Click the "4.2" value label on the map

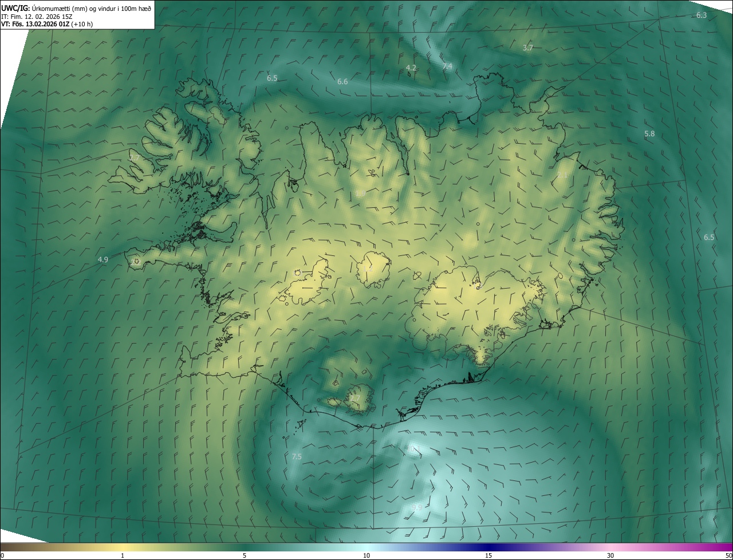tap(411, 68)
